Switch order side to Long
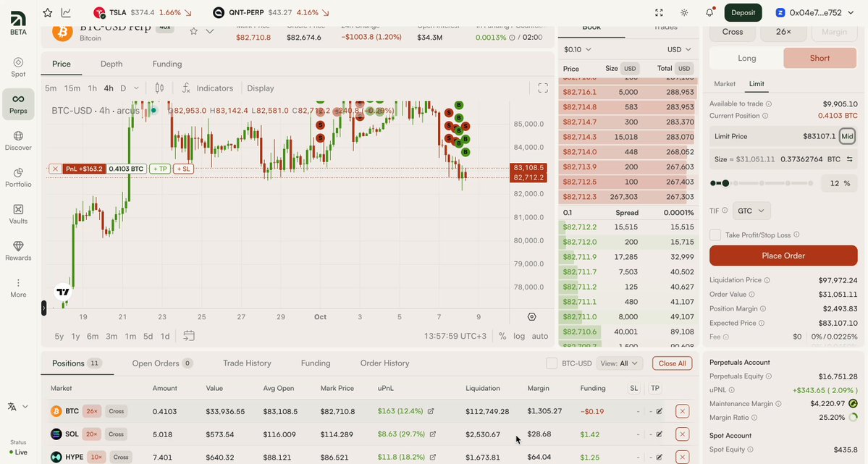 (746, 58)
